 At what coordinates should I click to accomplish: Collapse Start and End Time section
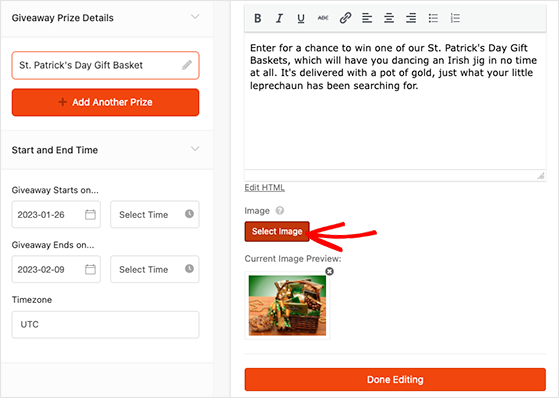click(x=195, y=149)
